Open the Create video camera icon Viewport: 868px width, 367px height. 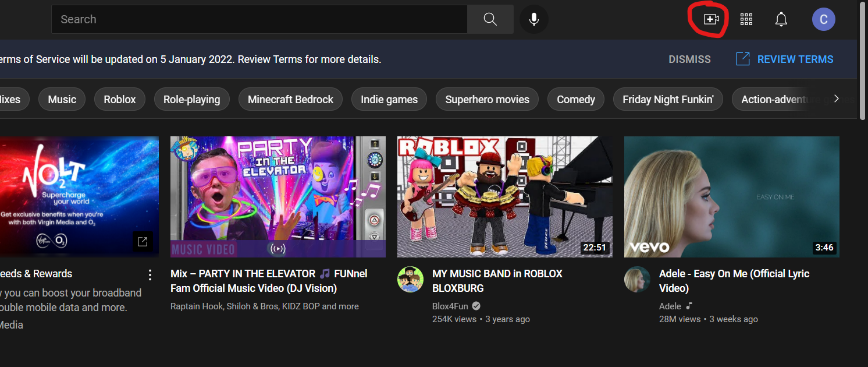[711, 19]
